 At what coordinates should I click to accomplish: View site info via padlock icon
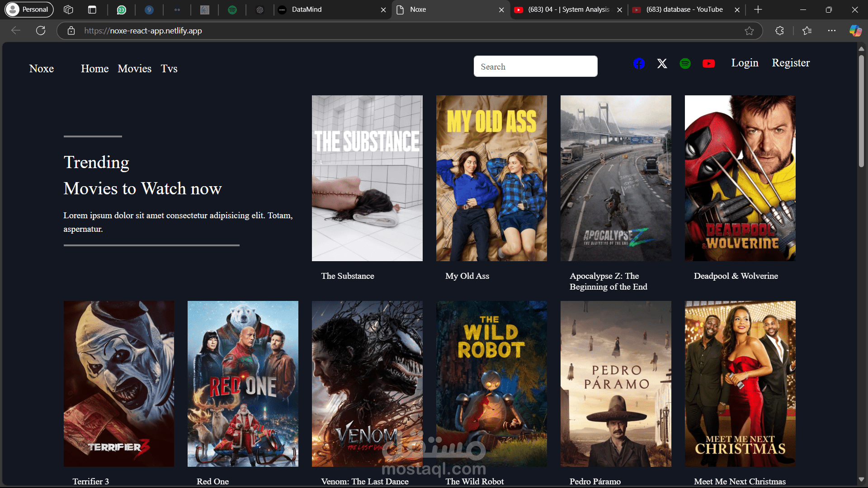71,31
